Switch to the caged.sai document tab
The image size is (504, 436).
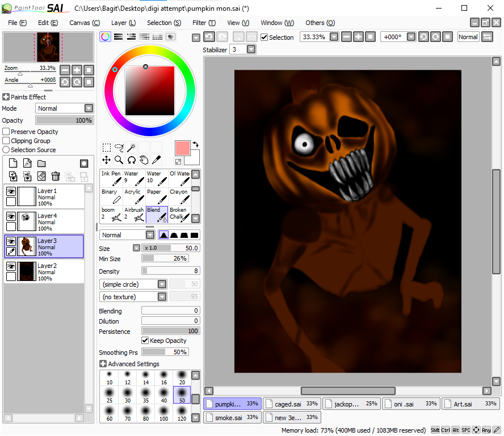point(292,404)
